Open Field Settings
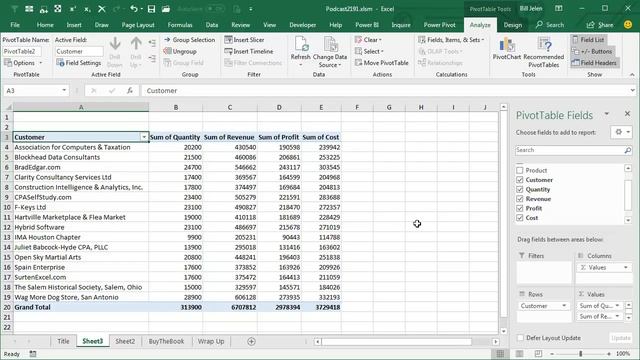The height and width of the screenshot is (360, 640). (x=78, y=63)
